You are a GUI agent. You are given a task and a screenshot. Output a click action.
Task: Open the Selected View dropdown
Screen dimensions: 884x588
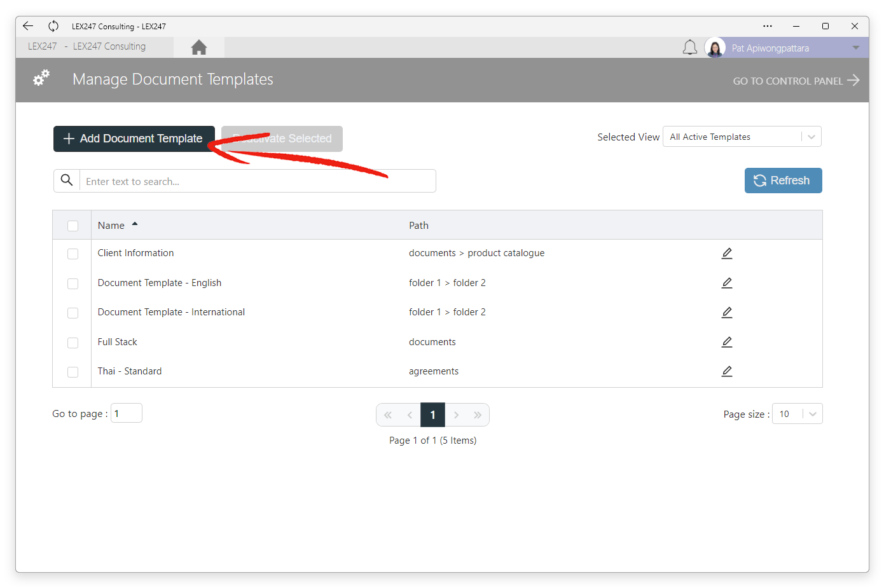point(742,137)
